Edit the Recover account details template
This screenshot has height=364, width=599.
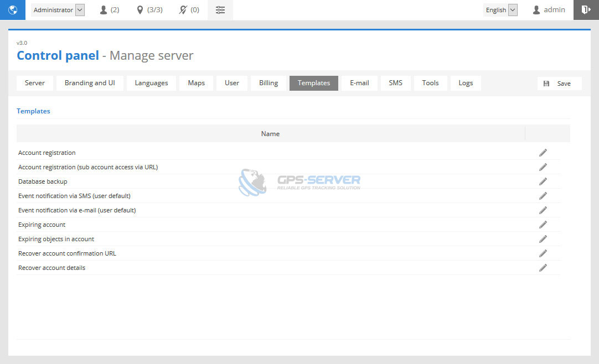coord(543,268)
